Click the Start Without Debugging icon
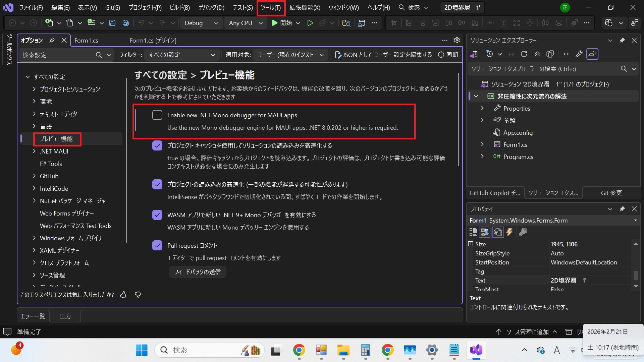 (x=310, y=23)
